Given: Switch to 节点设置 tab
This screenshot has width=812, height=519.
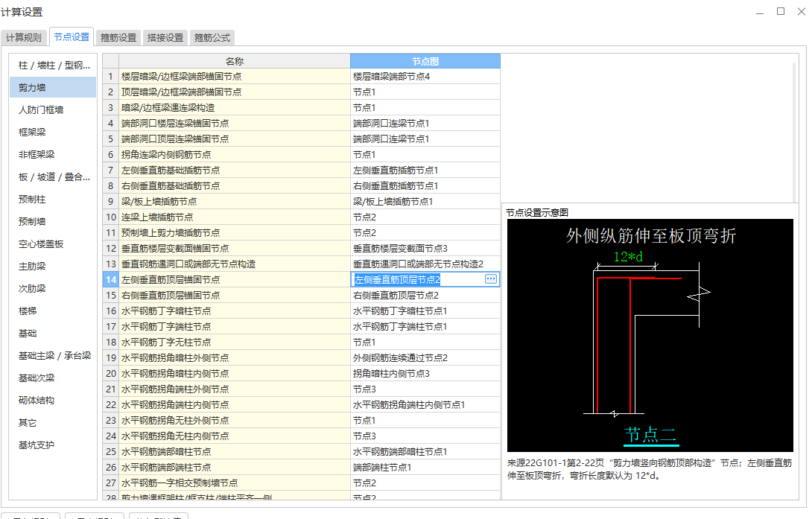Looking at the screenshot, I should [x=72, y=36].
